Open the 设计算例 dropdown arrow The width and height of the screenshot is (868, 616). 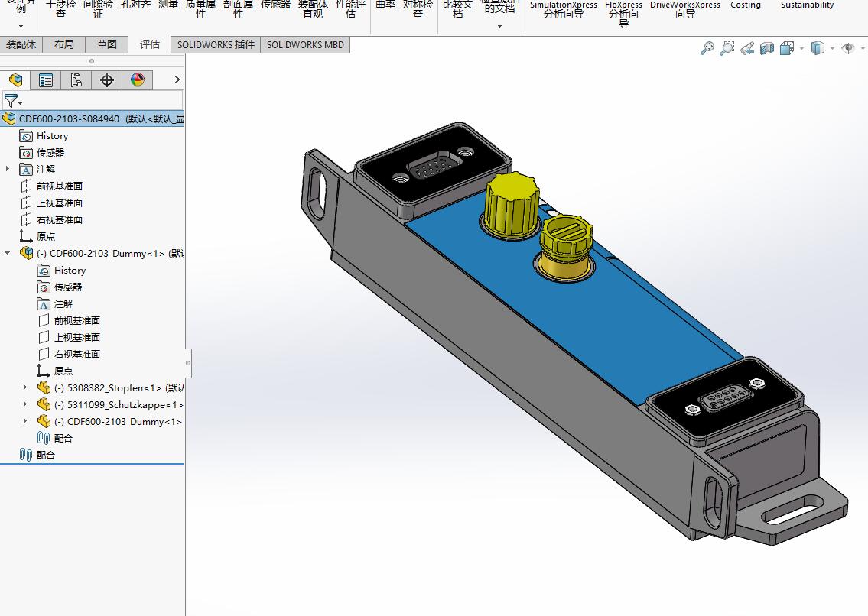click(21, 26)
